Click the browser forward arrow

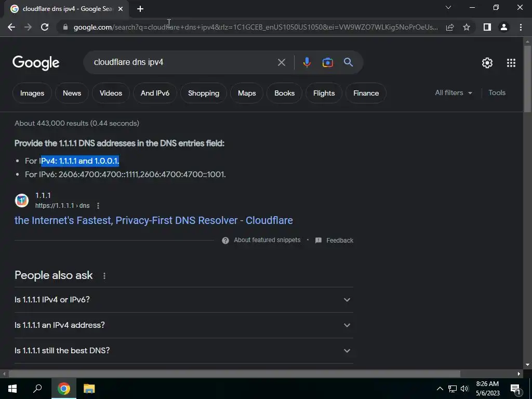(x=28, y=27)
